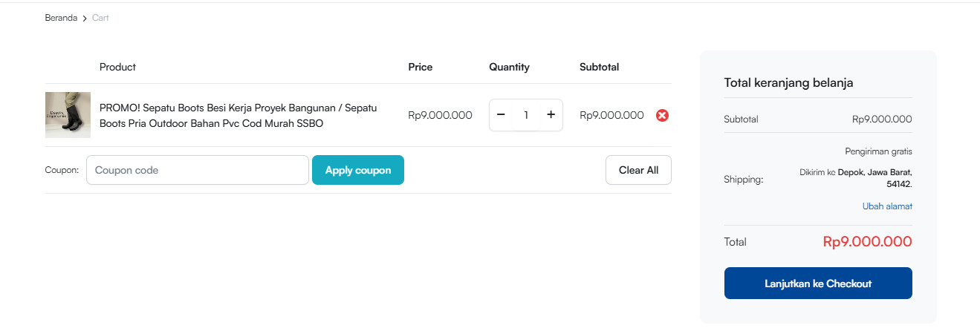Image resolution: width=980 pixels, height=331 pixels.
Task: Click the Quantity column header
Action: 509,67
